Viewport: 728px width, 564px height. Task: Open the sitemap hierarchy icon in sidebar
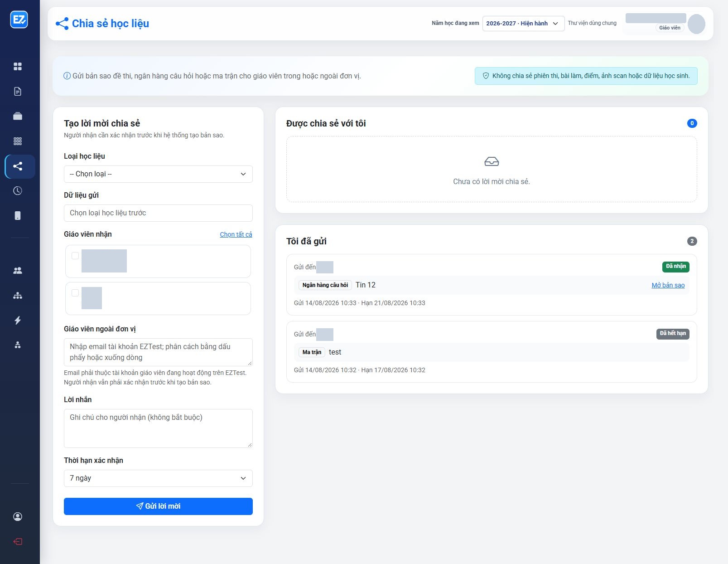click(x=18, y=296)
